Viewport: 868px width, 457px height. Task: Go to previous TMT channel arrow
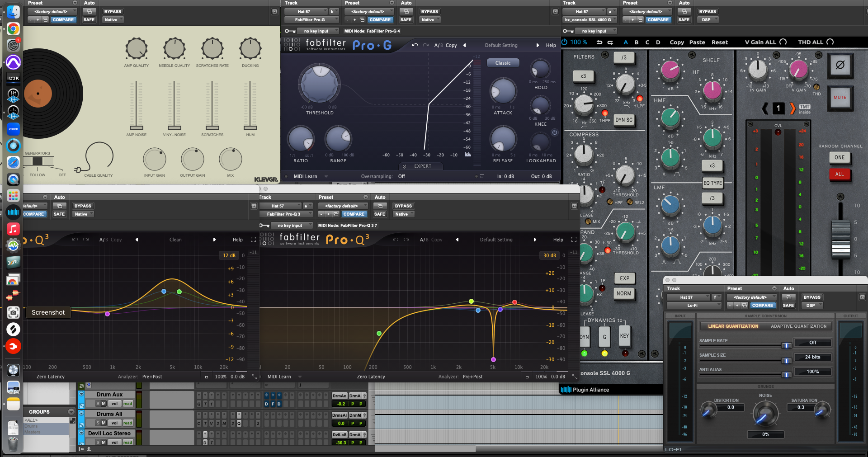coord(765,108)
